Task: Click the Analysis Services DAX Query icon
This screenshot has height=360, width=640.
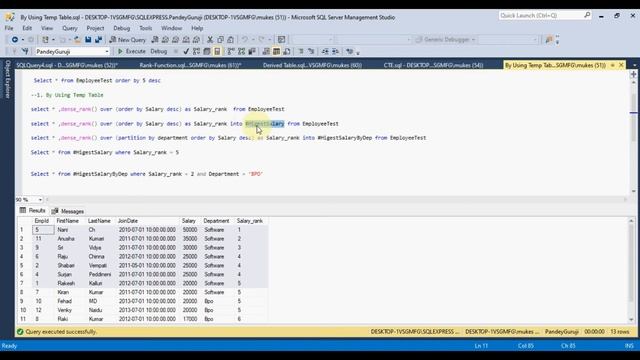Action: coord(196,40)
